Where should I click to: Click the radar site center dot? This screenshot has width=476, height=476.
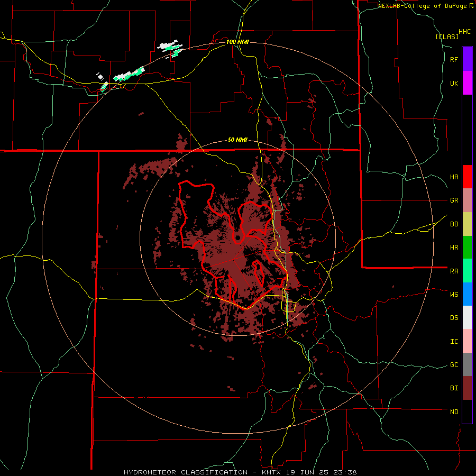point(237,237)
